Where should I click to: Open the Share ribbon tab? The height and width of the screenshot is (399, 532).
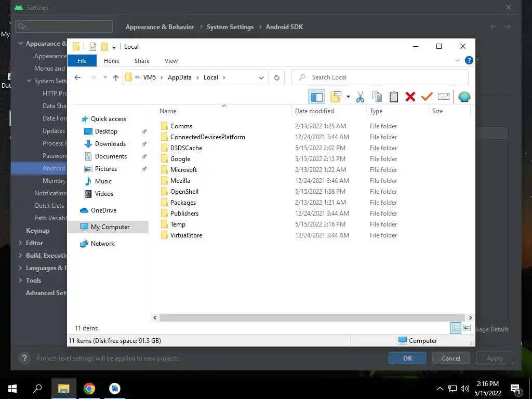[142, 61]
